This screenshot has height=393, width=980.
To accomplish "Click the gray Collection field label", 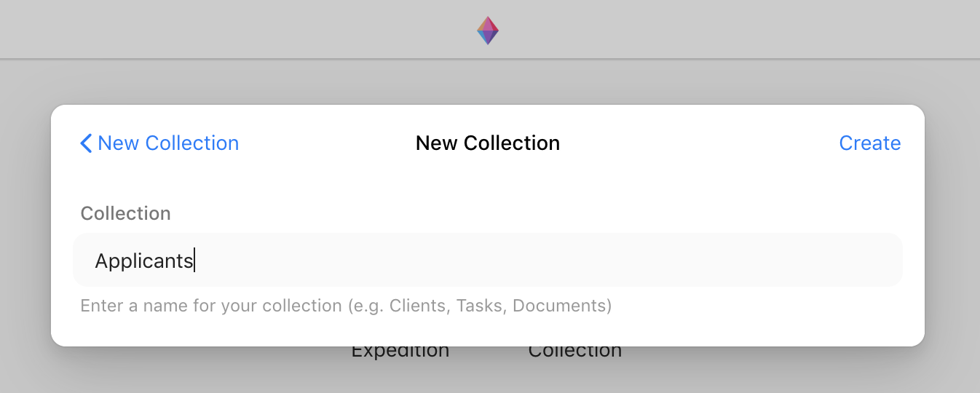I will pyautogui.click(x=126, y=213).
